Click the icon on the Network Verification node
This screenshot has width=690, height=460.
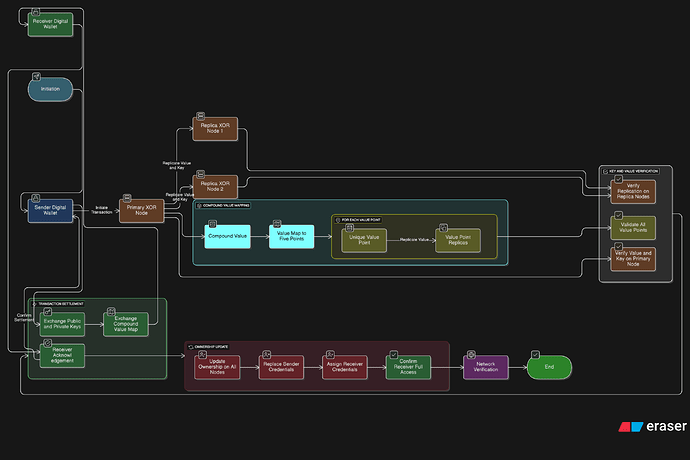pos(471,354)
